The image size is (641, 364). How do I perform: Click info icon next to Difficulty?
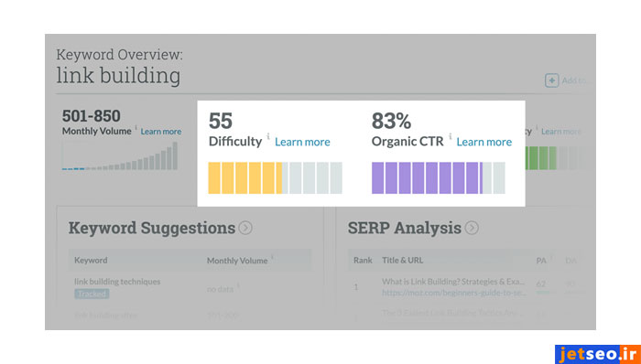coord(268,136)
